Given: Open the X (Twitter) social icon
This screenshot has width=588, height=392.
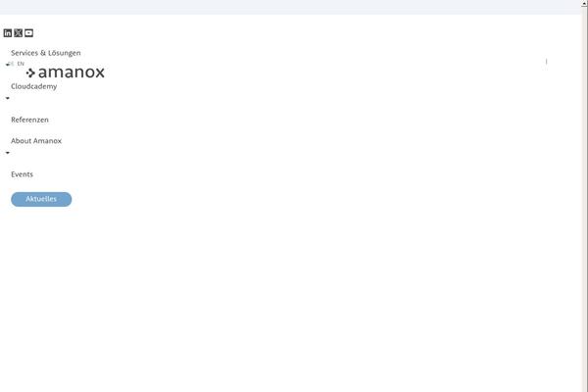Looking at the screenshot, I should click(x=18, y=33).
